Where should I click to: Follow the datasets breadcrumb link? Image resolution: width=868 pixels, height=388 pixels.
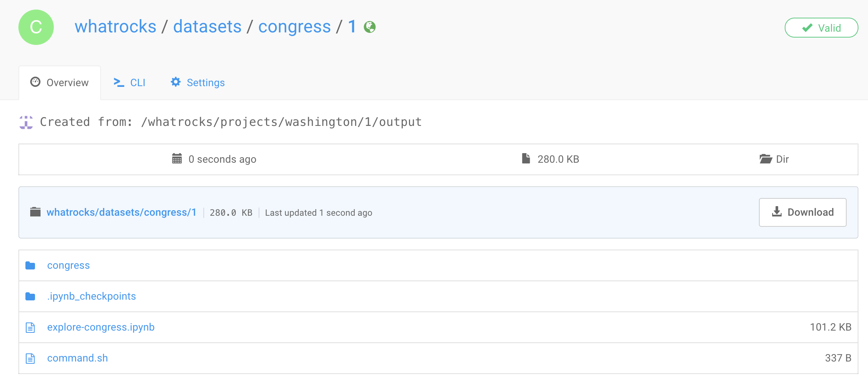coord(207,27)
